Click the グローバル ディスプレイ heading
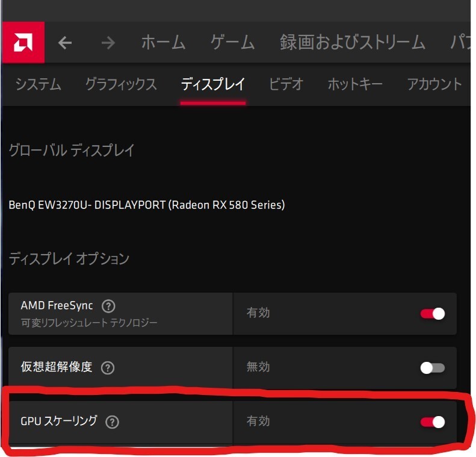476x457 pixels. pyautogui.click(x=72, y=150)
